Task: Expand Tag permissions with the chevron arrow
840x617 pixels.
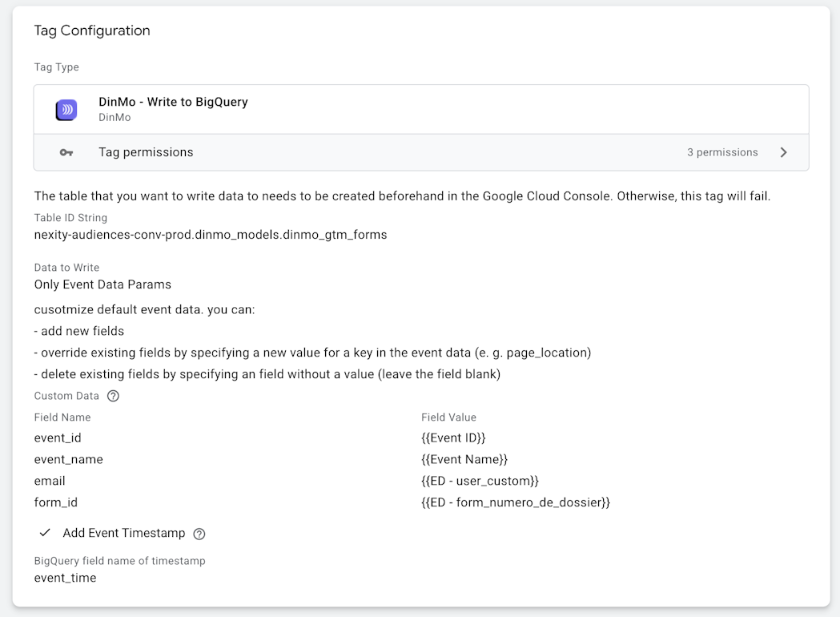Action: [783, 152]
